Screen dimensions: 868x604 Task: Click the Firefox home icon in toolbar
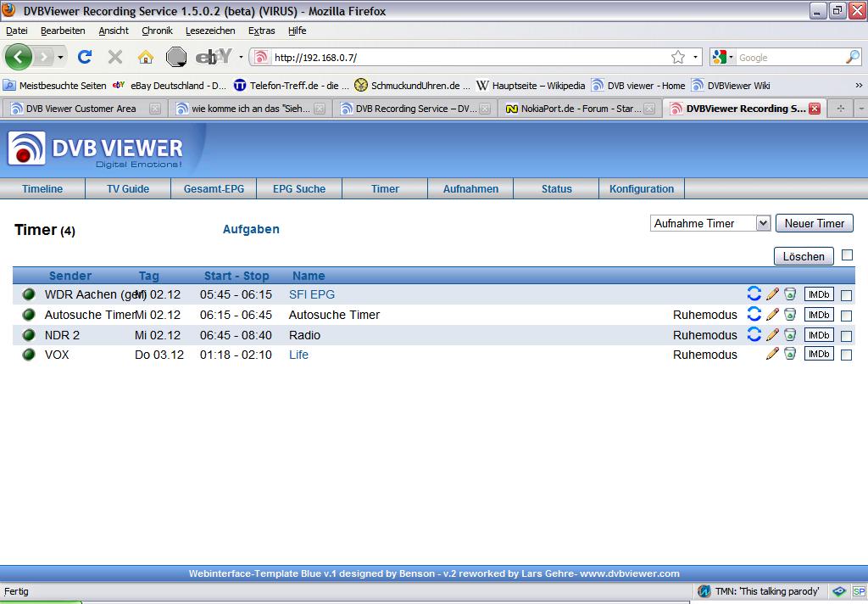tap(146, 58)
